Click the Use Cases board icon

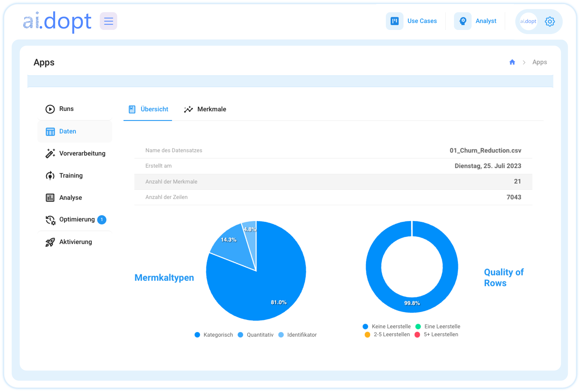(x=394, y=21)
